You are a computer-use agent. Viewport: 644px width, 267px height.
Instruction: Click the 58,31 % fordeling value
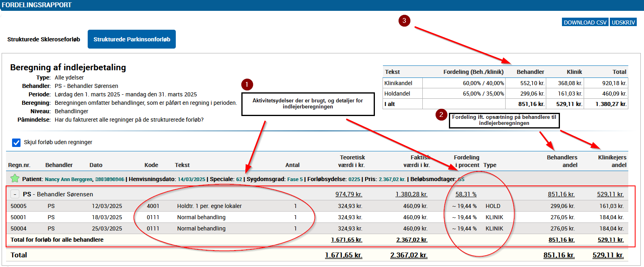coord(466,194)
